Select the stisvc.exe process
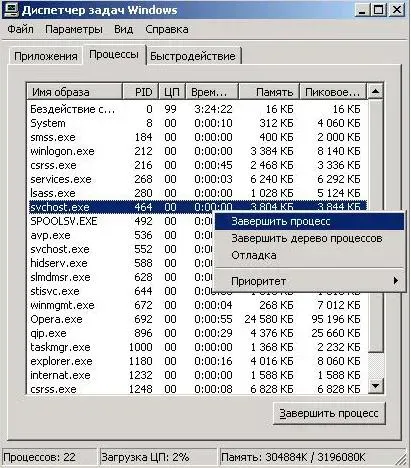This screenshot has width=411, height=468. click(121, 291)
